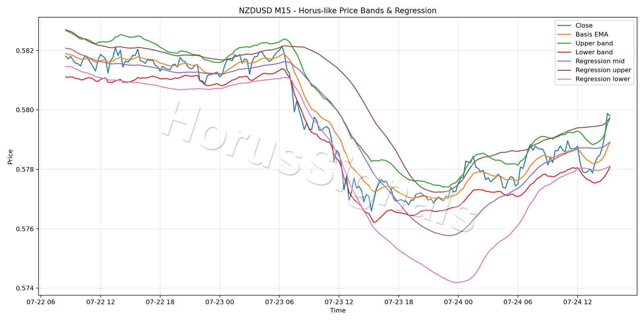The image size is (644, 322).
Task: Click the brown Regression upper swatch in legend
Action: [564, 70]
